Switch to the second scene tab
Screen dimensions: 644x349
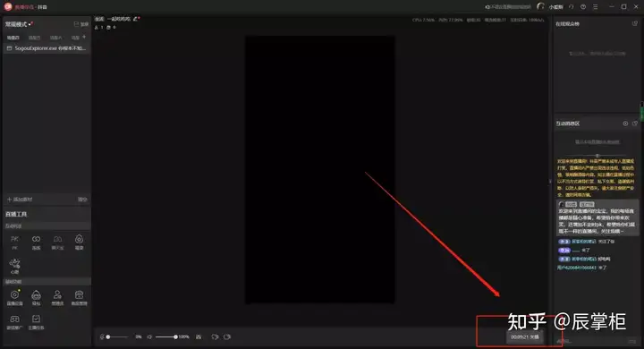[35, 38]
